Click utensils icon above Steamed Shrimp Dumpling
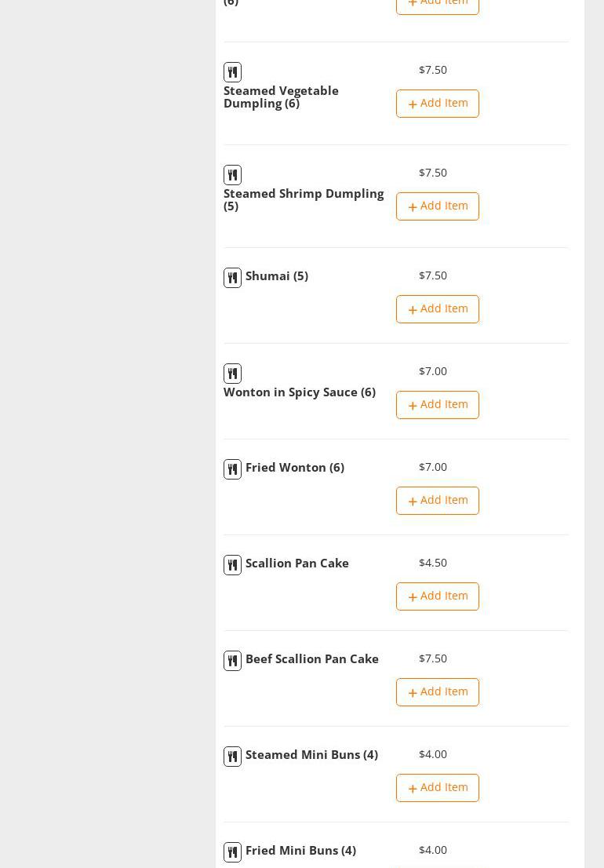Screen dimensions: 604x868 coord(232,175)
